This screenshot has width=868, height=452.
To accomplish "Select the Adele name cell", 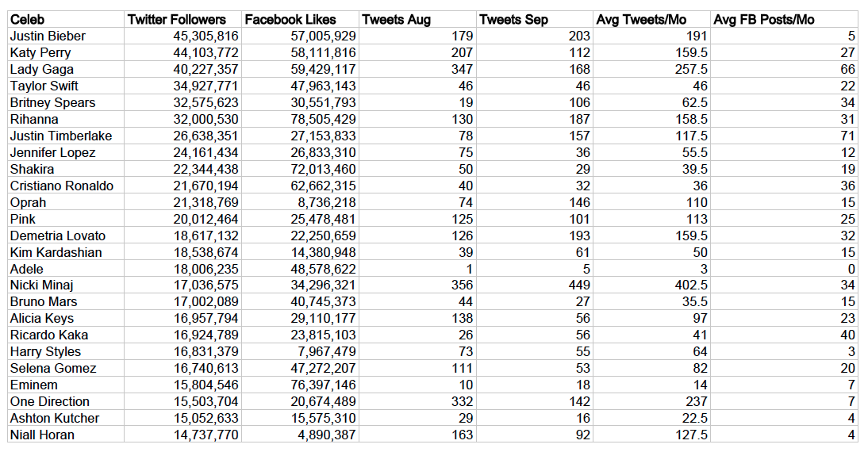I will coord(66,269).
